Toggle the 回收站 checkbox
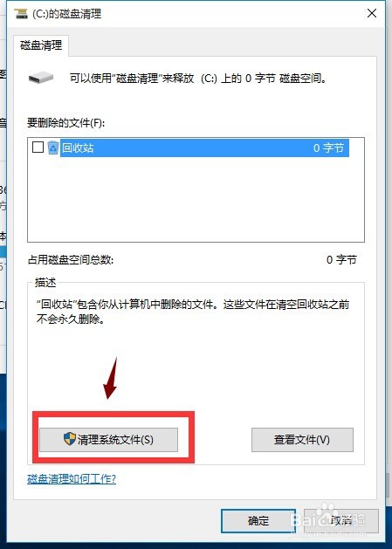Screen dimensions: 392x549 pyautogui.click(x=38, y=147)
